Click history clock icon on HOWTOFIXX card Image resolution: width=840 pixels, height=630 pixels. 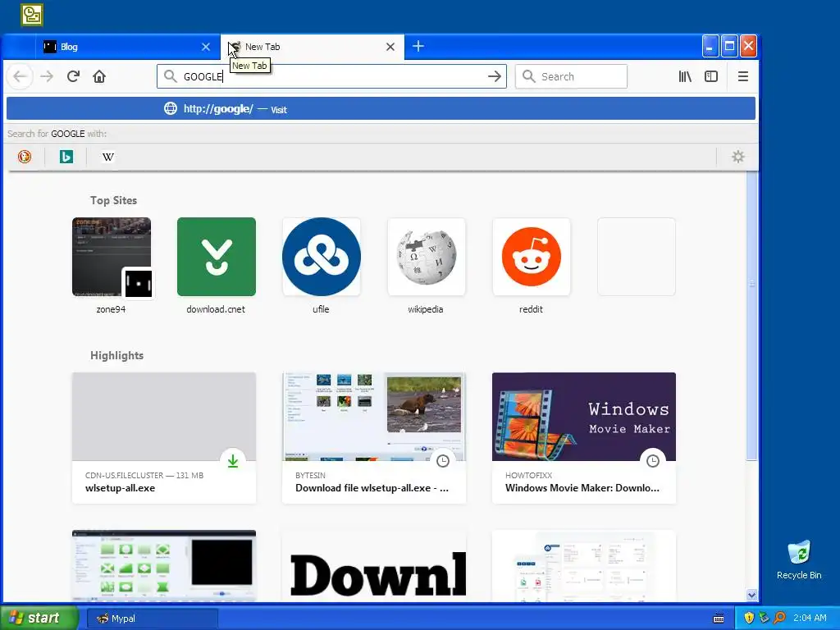coord(652,461)
